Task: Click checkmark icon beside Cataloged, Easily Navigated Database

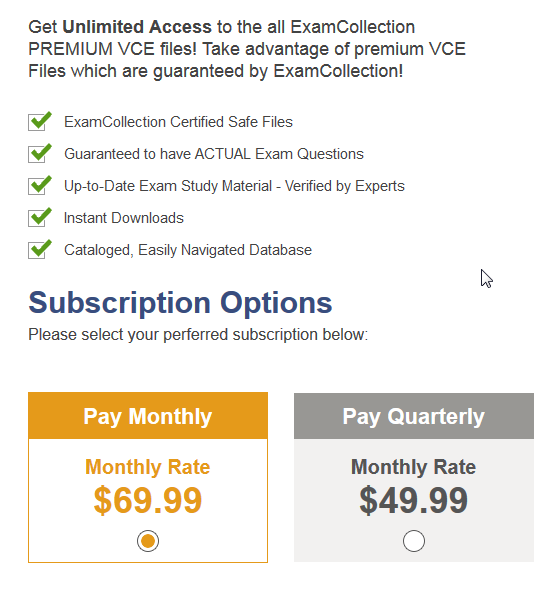Action: click(x=40, y=249)
